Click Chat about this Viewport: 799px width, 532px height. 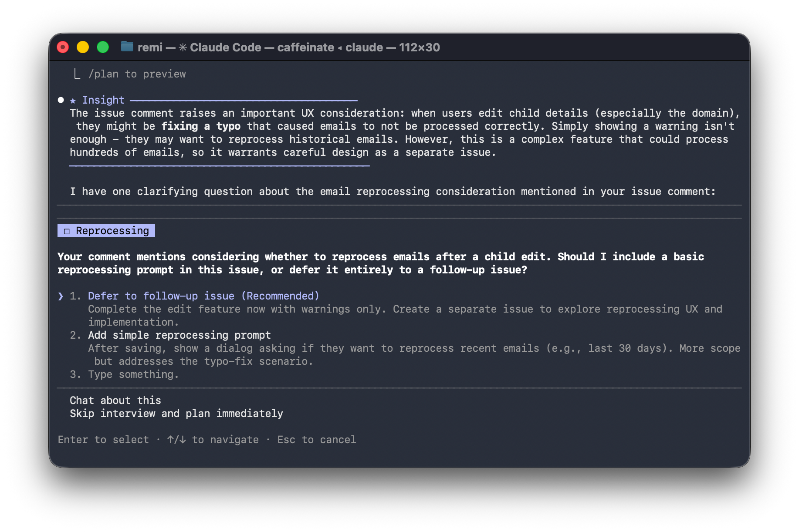pos(115,401)
